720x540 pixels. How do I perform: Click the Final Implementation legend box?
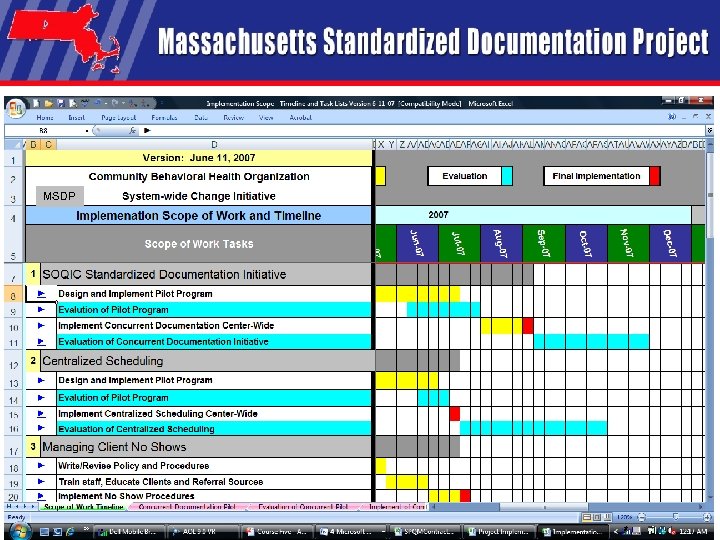(596, 176)
